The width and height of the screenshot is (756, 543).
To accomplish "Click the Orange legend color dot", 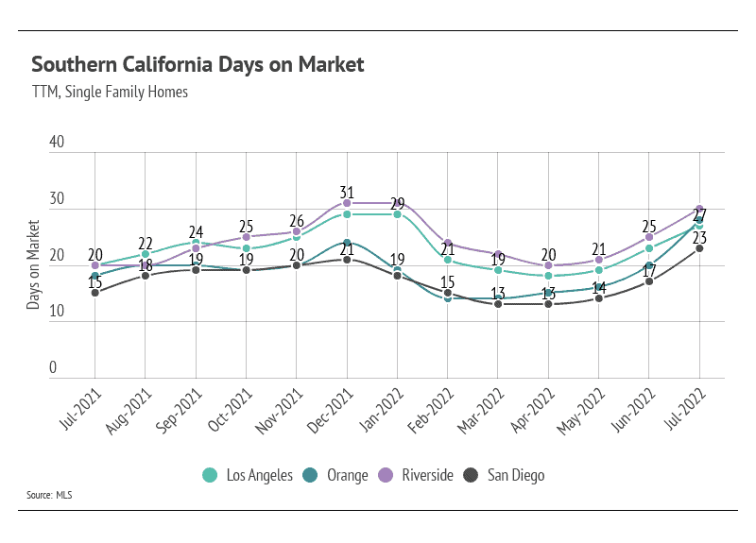I will (x=310, y=475).
